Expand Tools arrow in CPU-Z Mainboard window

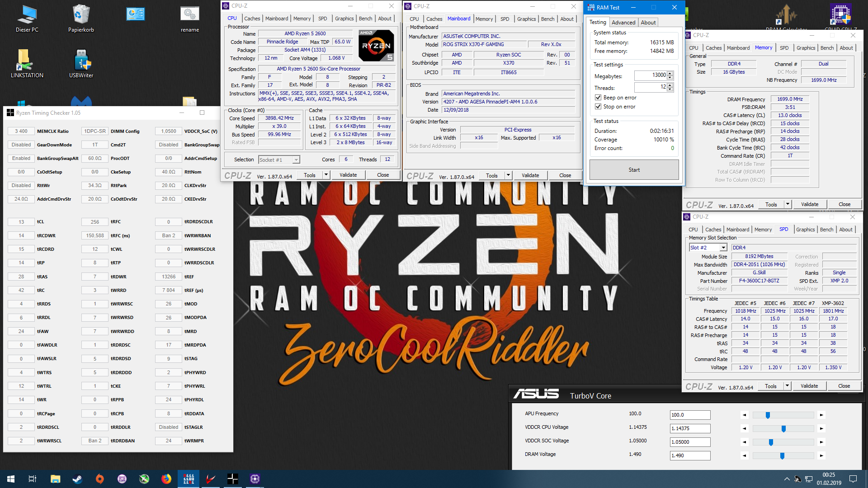click(x=508, y=175)
